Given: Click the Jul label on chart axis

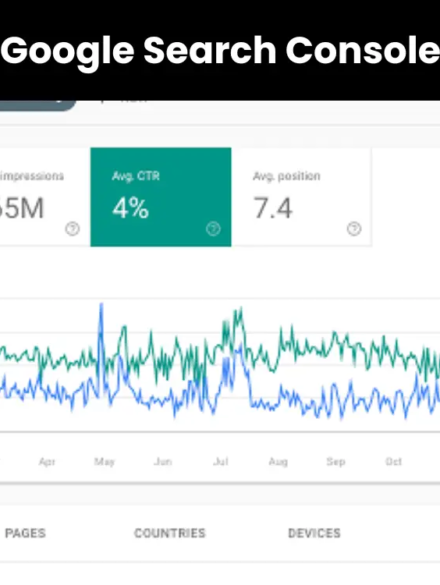Looking at the screenshot, I should click(221, 462).
